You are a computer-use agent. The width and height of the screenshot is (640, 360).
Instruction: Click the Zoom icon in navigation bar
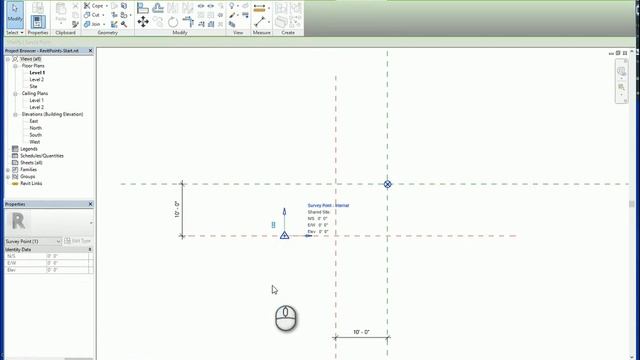coord(621,87)
